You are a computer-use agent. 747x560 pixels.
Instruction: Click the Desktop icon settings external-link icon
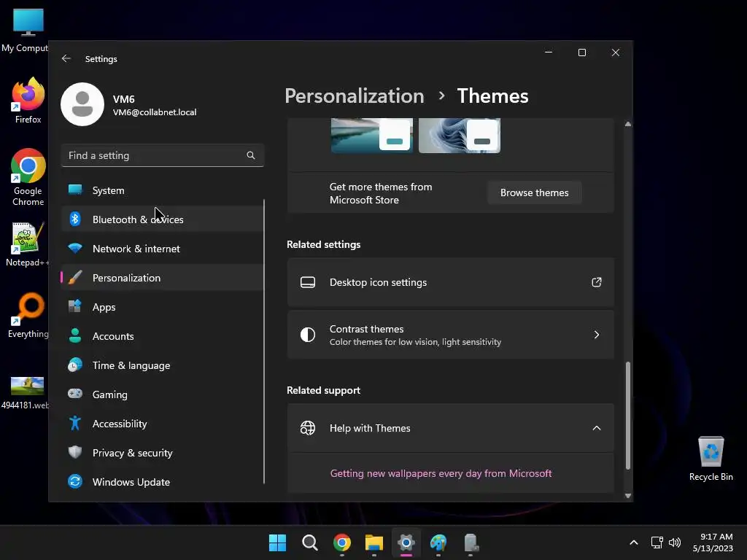[597, 282]
